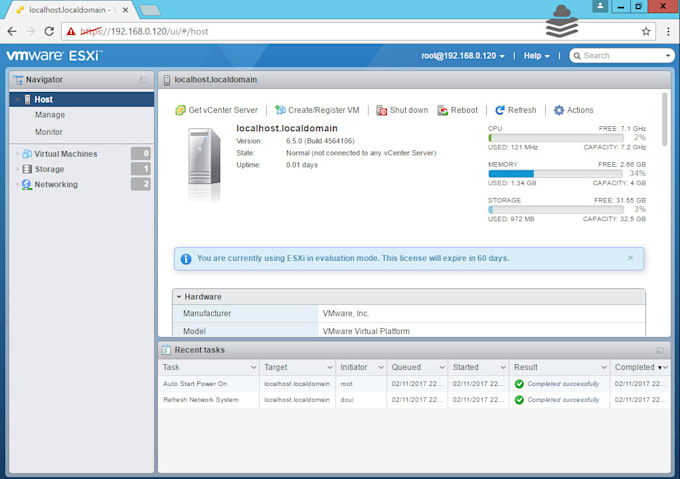Click the Get vCenter Server button
This screenshot has width=680, height=479.
click(x=216, y=110)
